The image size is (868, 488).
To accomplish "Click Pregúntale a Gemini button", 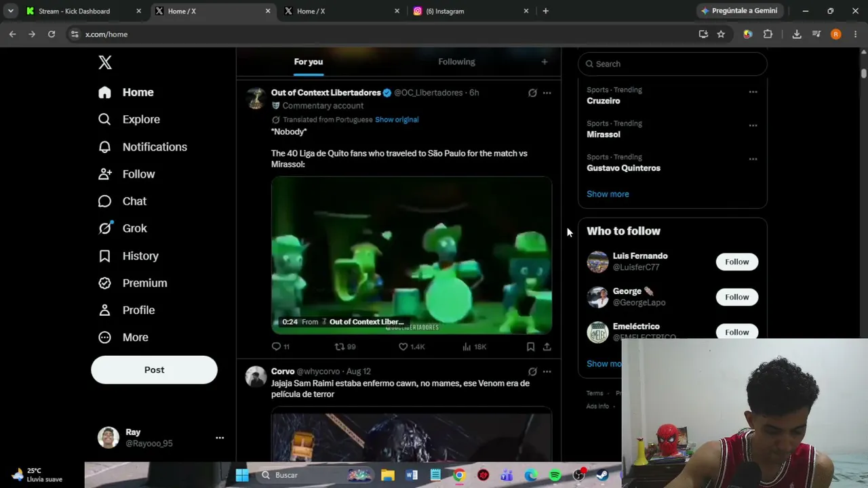I will (739, 11).
